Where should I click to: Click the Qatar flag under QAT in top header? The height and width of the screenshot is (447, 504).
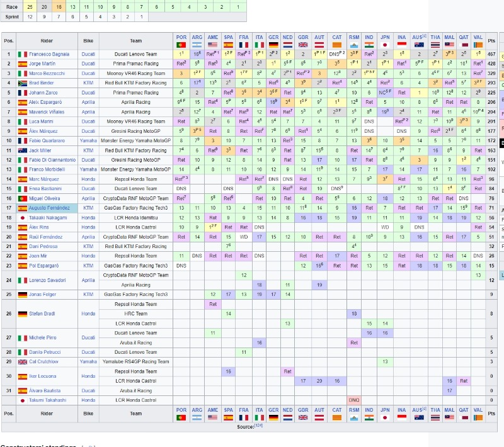[464, 45]
